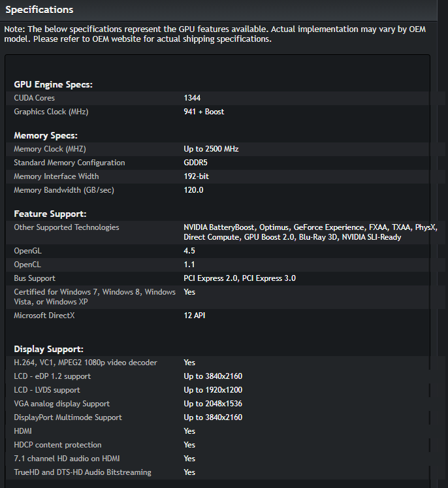This screenshot has height=488, width=448.
Task: Click the Graphics Clock (MHz) label
Action: [51, 112]
